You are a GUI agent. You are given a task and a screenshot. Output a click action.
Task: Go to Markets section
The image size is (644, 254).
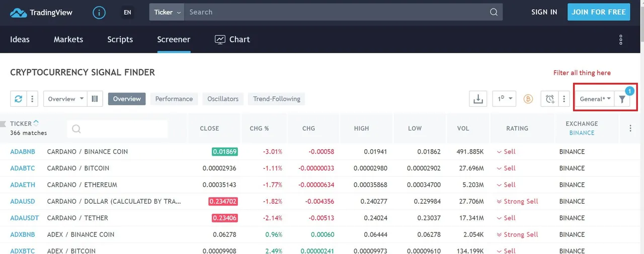[x=68, y=39]
